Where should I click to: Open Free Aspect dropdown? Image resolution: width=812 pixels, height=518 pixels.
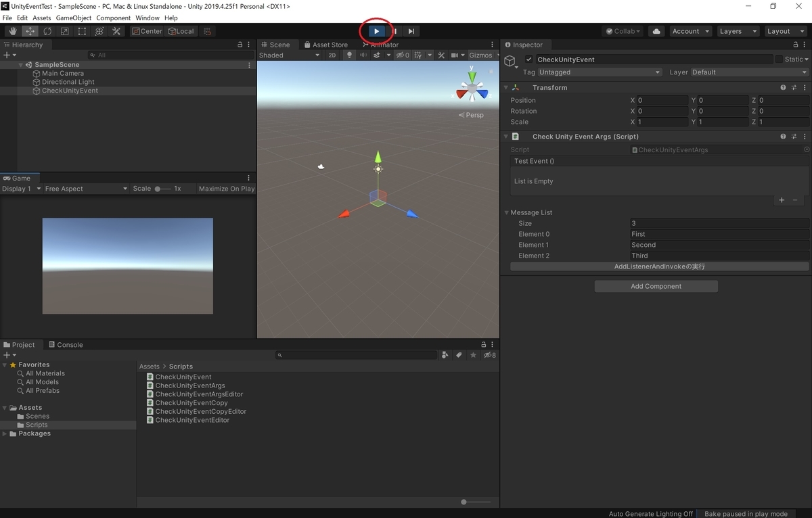[86, 189]
